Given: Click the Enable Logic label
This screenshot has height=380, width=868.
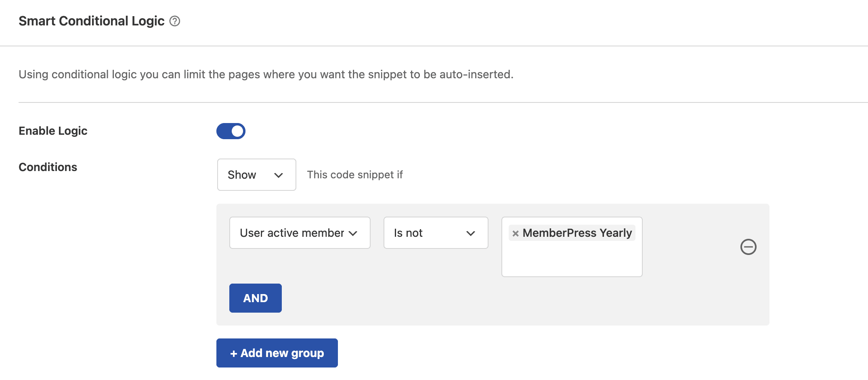Looking at the screenshot, I should pyautogui.click(x=53, y=131).
